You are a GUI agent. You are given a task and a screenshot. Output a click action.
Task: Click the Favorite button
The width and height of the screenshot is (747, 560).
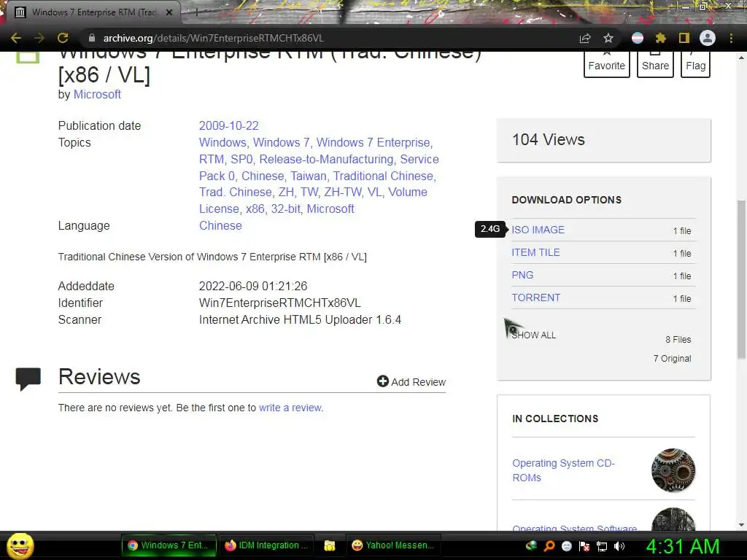point(606,64)
